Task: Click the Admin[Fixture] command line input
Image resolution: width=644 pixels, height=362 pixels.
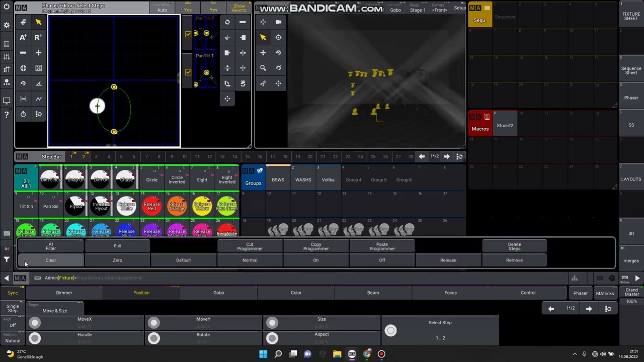Action: click(x=302, y=278)
